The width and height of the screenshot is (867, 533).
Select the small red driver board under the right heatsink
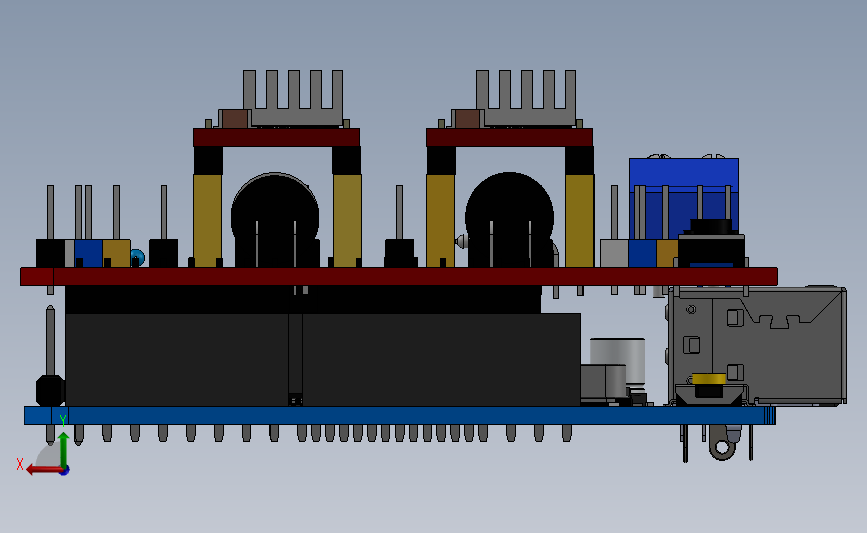pyautogui.click(x=509, y=137)
